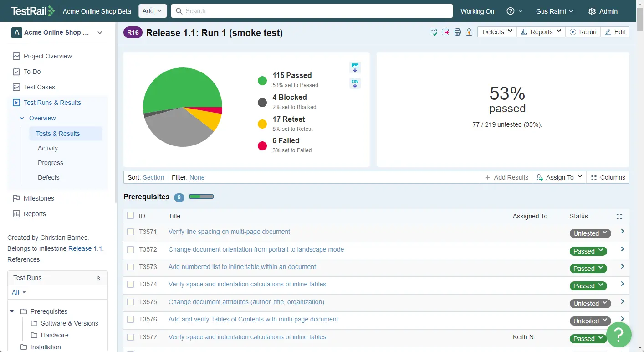Viewport: 644px width, 352px height.
Task: Tick the checkbox for test T3571
Action: [x=131, y=232]
